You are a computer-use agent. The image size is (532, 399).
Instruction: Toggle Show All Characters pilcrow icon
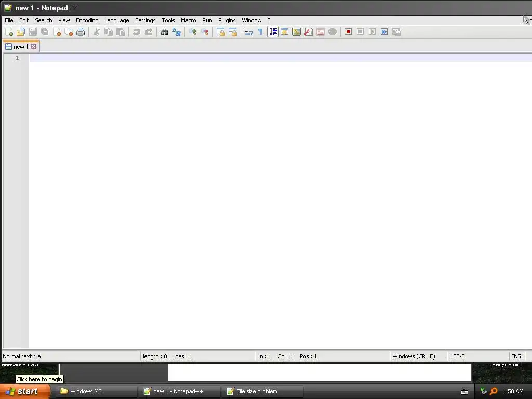click(x=261, y=32)
